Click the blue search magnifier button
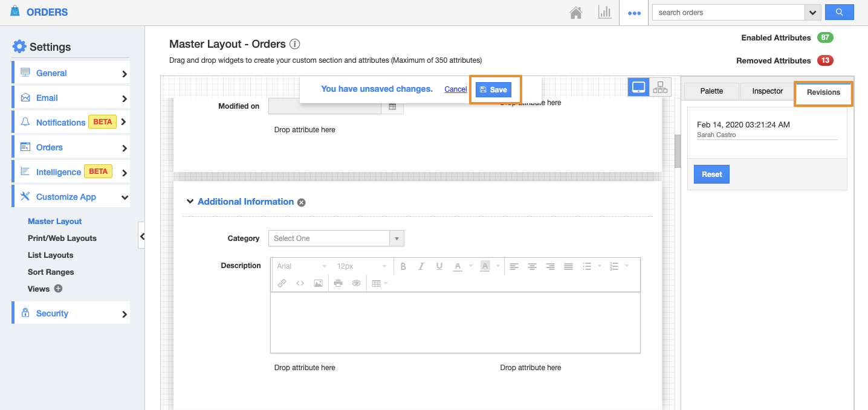The width and height of the screenshot is (868, 410). pos(838,12)
